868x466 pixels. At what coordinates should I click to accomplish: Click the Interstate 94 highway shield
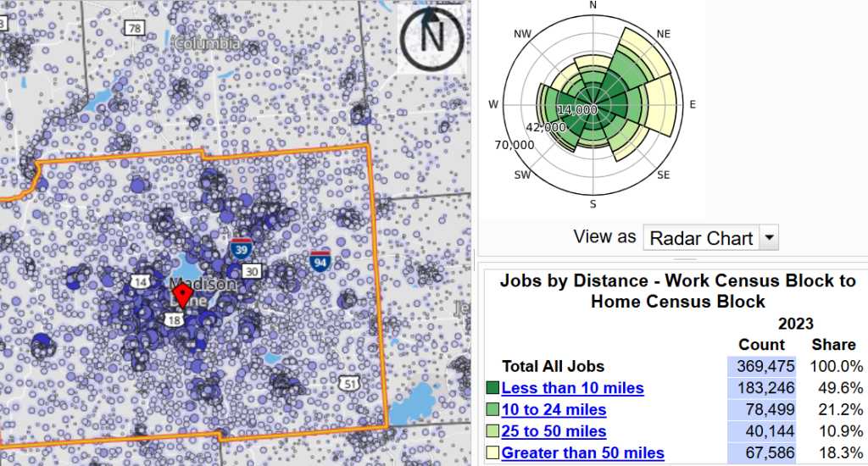click(320, 260)
